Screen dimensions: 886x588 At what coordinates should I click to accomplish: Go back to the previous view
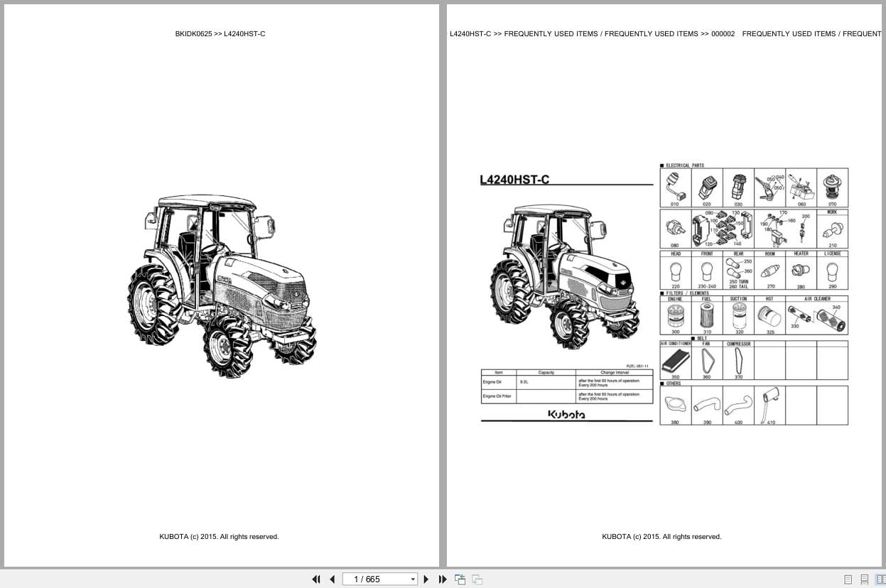tap(460, 579)
